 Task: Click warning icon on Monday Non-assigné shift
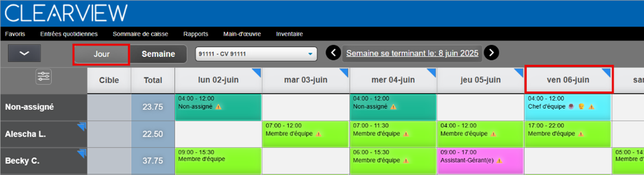click(219, 107)
